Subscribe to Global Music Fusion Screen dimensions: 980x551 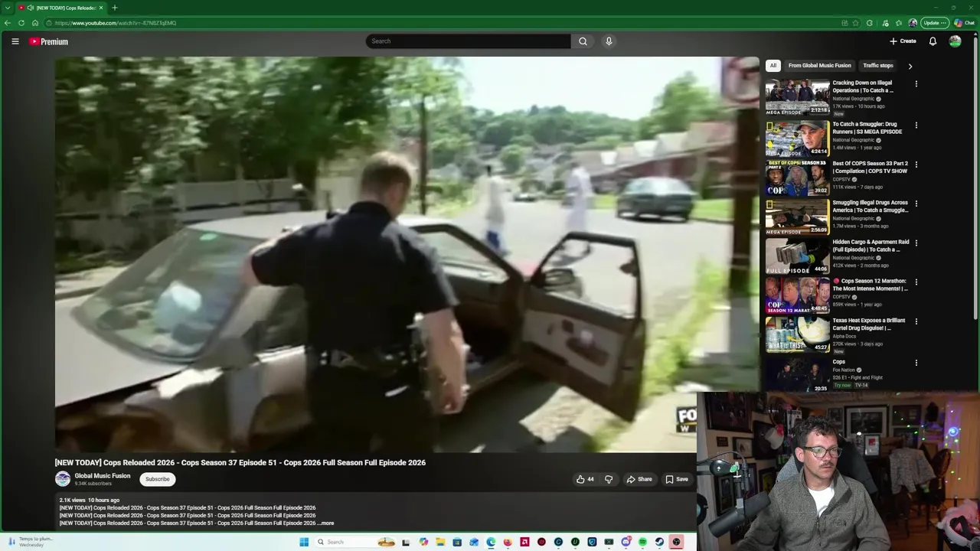pos(158,479)
